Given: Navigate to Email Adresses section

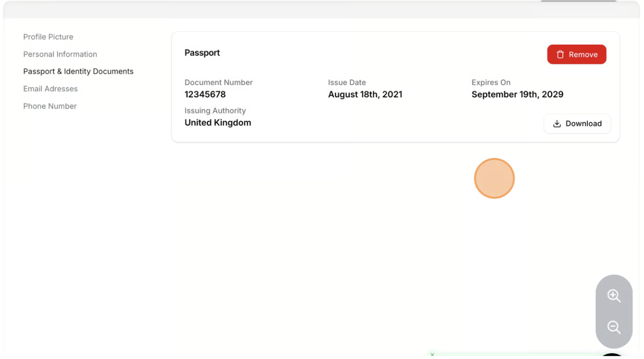Looking at the screenshot, I should click(50, 89).
